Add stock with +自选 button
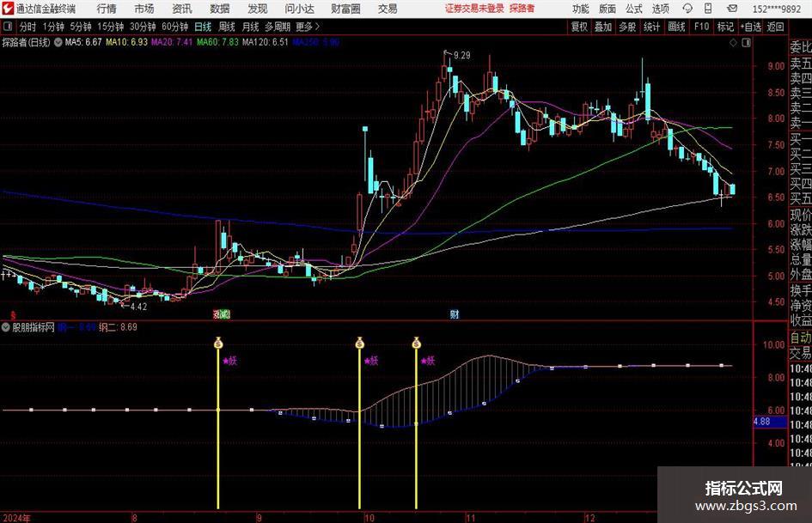This screenshot has width=812, height=523. [750, 27]
